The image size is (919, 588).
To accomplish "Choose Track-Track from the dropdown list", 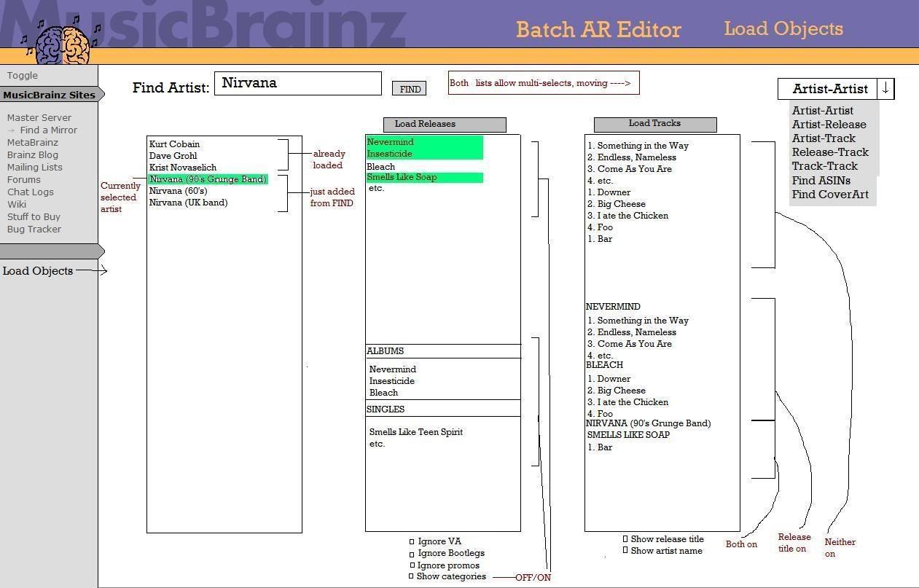I will click(x=824, y=166).
